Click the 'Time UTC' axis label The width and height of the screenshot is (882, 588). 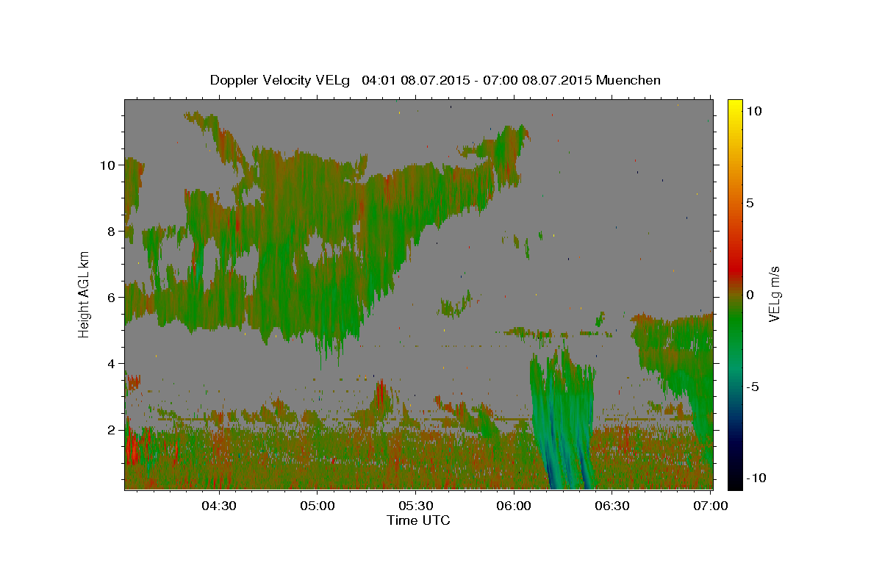tap(418, 520)
